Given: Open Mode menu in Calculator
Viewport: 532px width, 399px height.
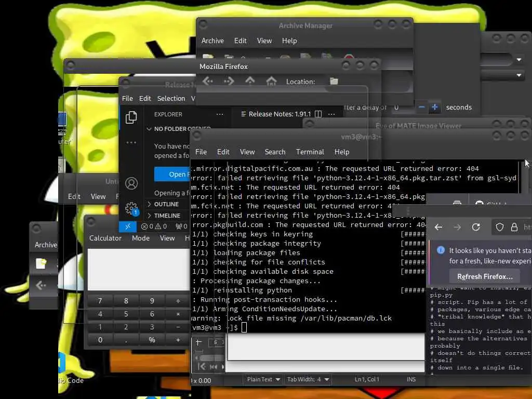Looking at the screenshot, I should 141,238.
